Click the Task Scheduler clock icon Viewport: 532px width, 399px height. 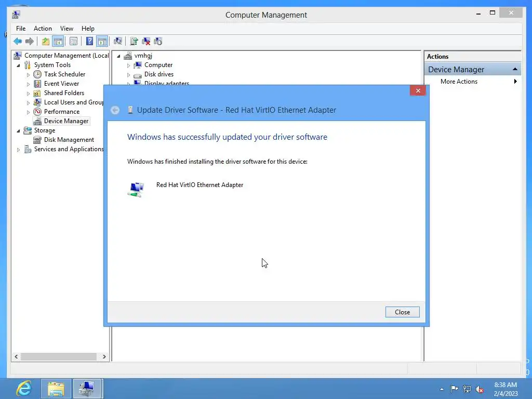tap(37, 74)
